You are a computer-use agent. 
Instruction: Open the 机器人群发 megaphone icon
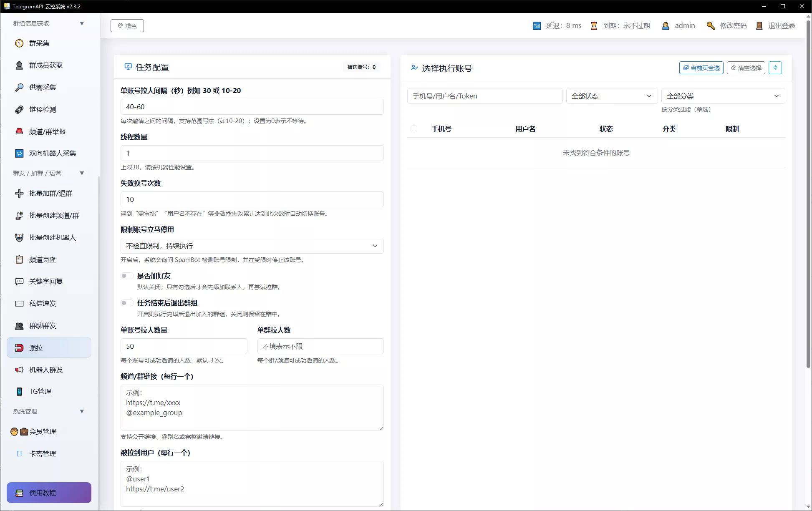pos(19,370)
